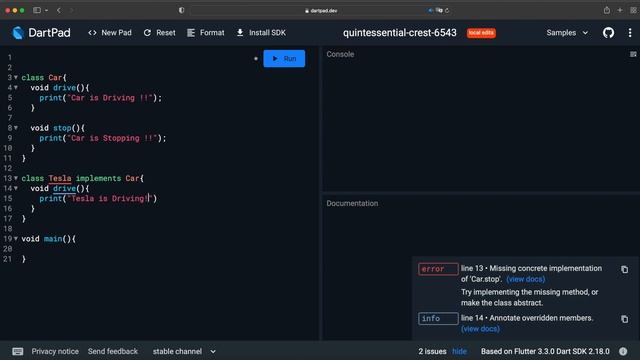This screenshot has width=640, height=360.
Task: Copy the error message on line 13
Action: (x=624, y=269)
